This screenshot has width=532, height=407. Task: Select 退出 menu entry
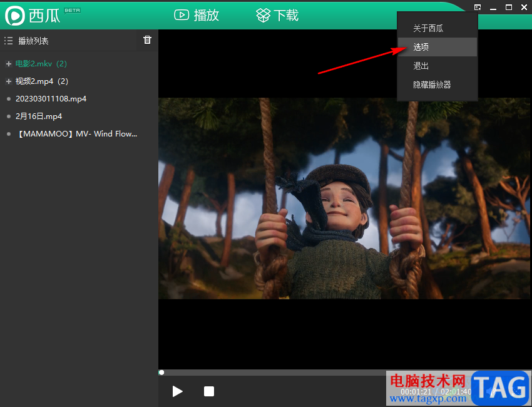(x=437, y=66)
